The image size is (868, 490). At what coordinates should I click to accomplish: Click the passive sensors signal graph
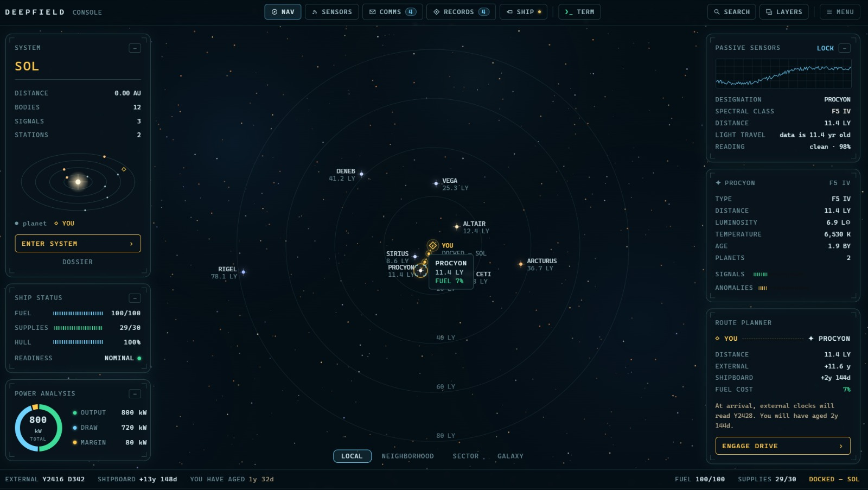pos(783,73)
